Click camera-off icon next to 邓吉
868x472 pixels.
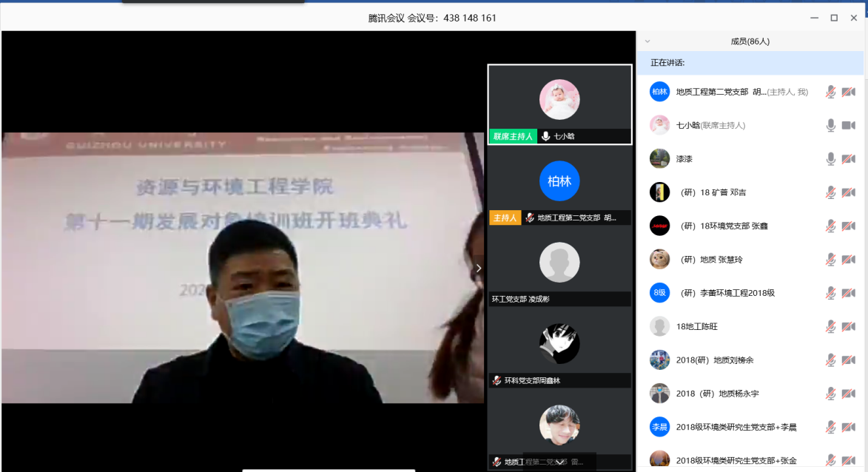pos(848,192)
